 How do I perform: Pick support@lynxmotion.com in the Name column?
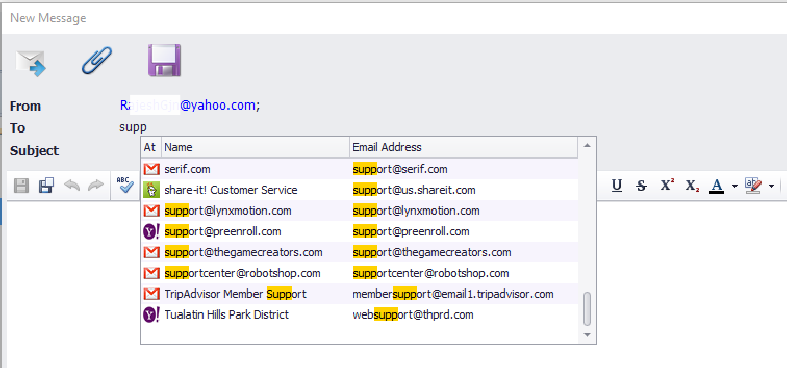228,211
